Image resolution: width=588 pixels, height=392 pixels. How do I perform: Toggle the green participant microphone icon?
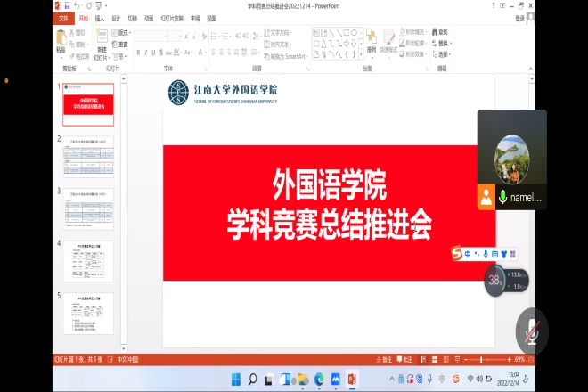point(503,198)
